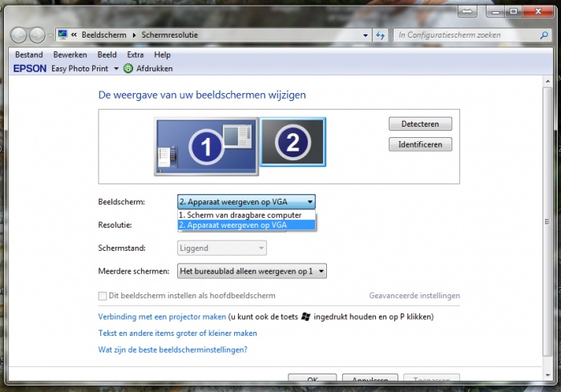
Task: Open the Schermstand Liggend dropdown
Action: coord(222,248)
